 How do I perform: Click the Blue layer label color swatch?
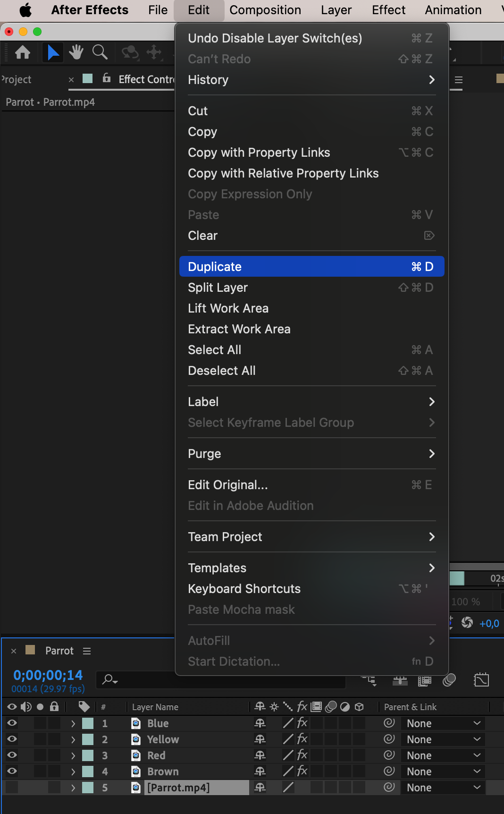(x=88, y=723)
